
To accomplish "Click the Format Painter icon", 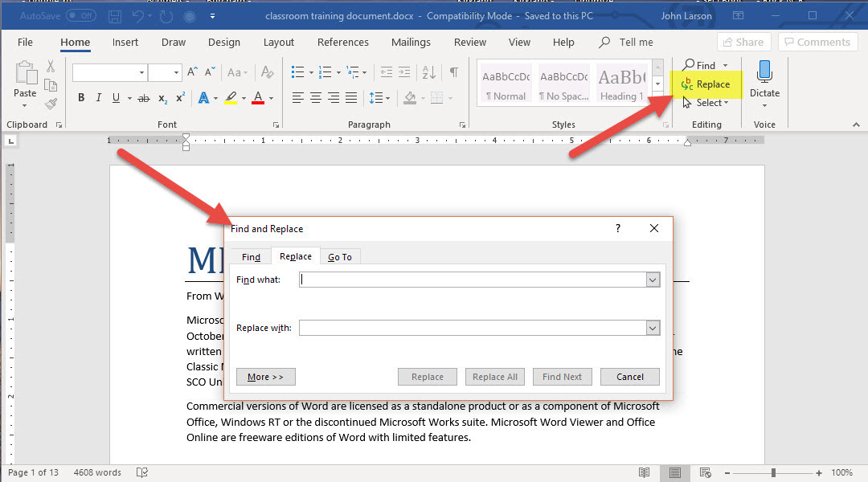I will pos(51,104).
